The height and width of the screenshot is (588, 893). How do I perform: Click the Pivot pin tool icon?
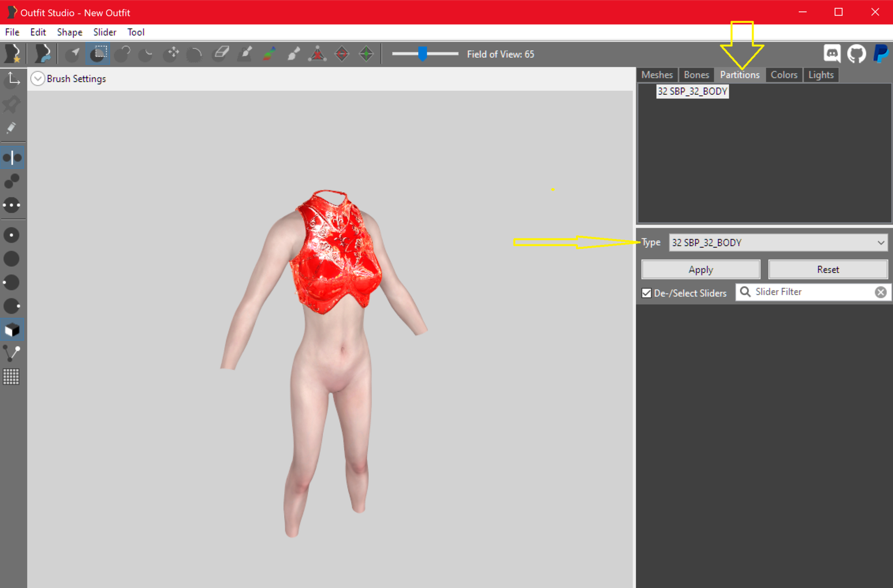coord(12,104)
